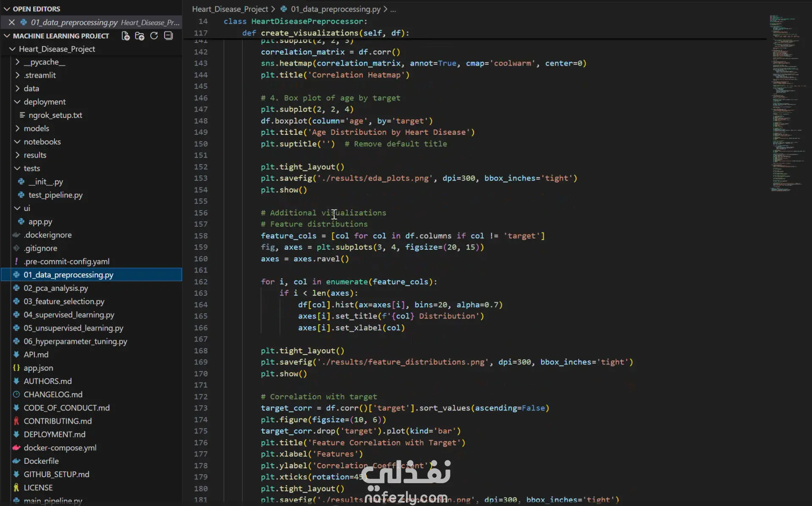Refresh the explorer file tree

point(154,36)
